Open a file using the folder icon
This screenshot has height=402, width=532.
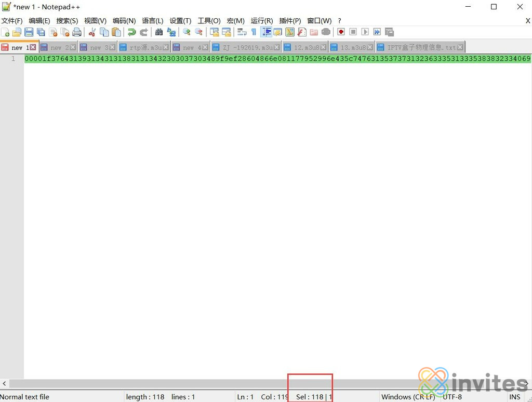[17, 32]
